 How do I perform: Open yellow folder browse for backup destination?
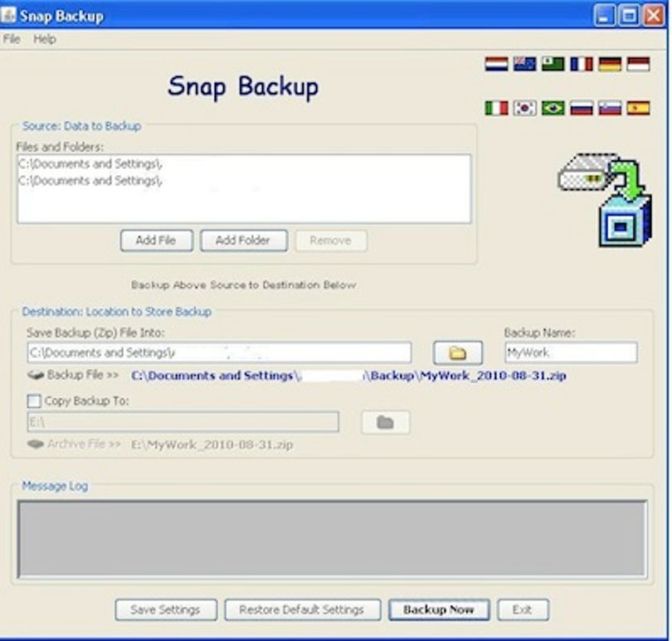(458, 353)
